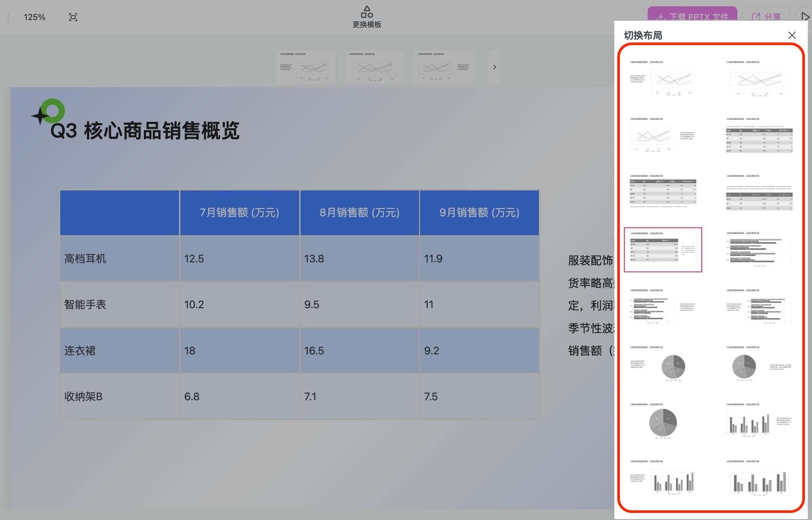Choose the full-width line chart layout
This screenshot has height=520, width=812.
(759, 78)
